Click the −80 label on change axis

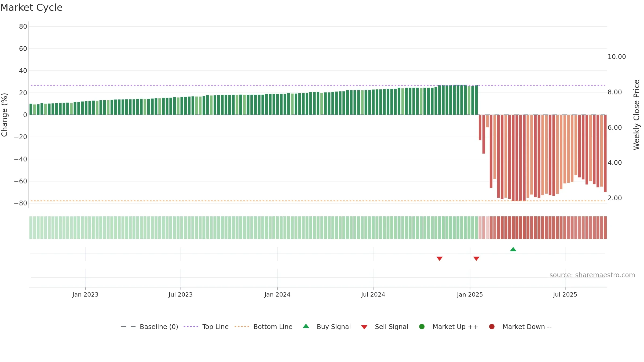[21, 203]
